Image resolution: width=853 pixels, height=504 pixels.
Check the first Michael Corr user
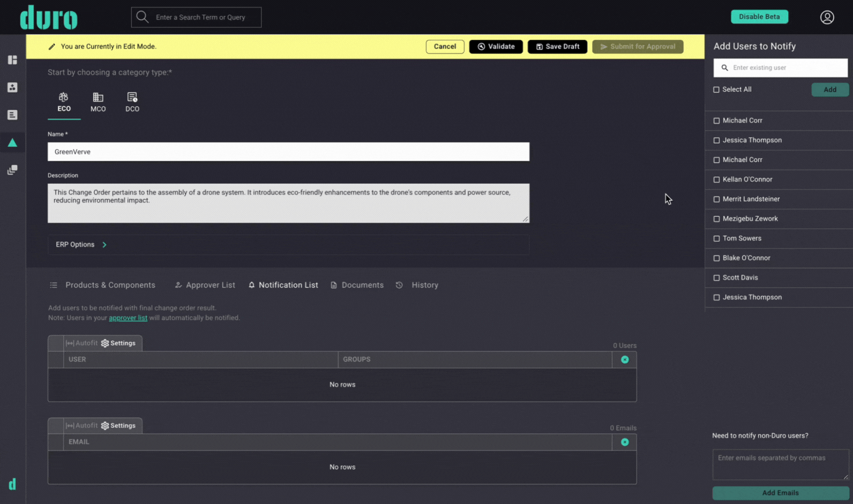[716, 121]
